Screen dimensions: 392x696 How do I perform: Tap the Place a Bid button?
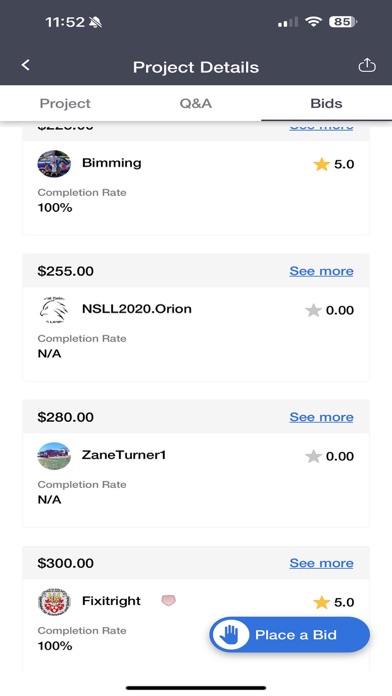pyautogui.click(x=289, y=635)
